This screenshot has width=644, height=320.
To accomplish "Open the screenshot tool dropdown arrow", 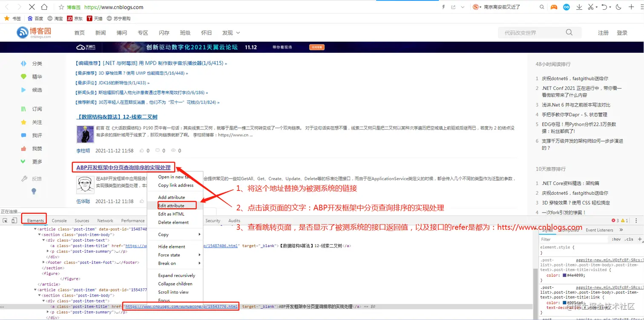I will pyautogui.click(x=597, y=7).
